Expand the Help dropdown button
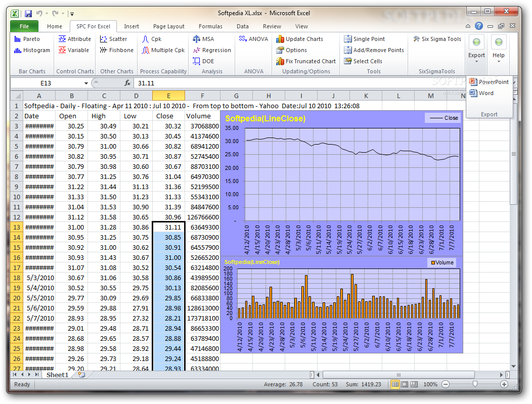This screenshot has width=532, height=404. point(499,50)
